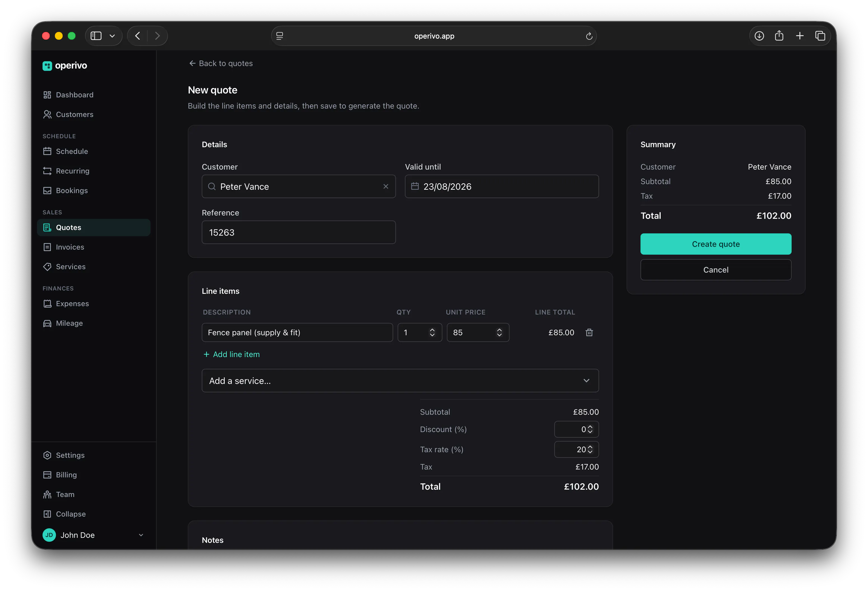Click the Settings gear icon

pyautogui.click(x=47, y=455)
